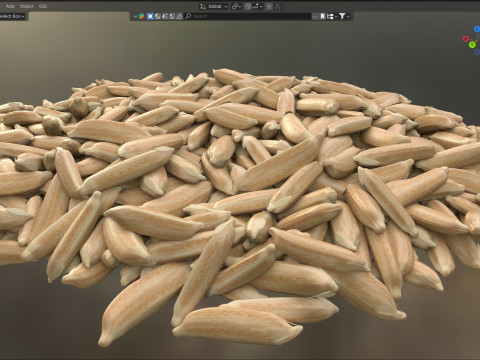
Task: Open the transform pivot point dropdown
Action: pos(236,6)
